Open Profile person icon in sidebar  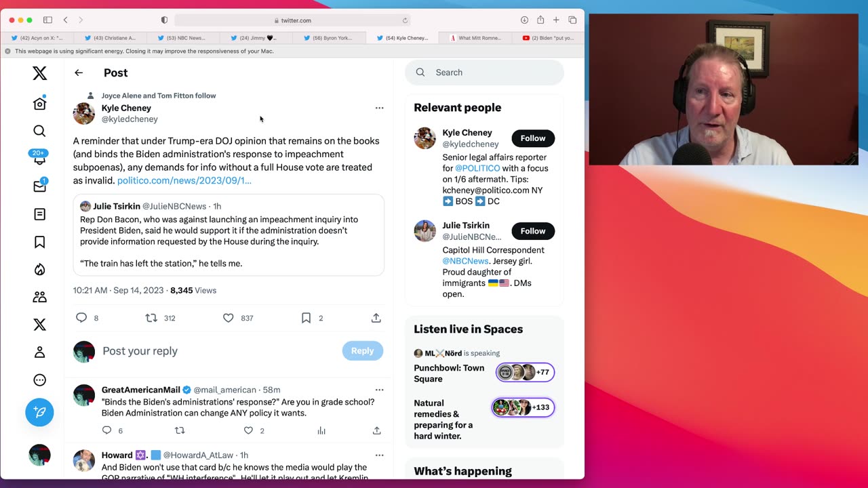(39, 352)
